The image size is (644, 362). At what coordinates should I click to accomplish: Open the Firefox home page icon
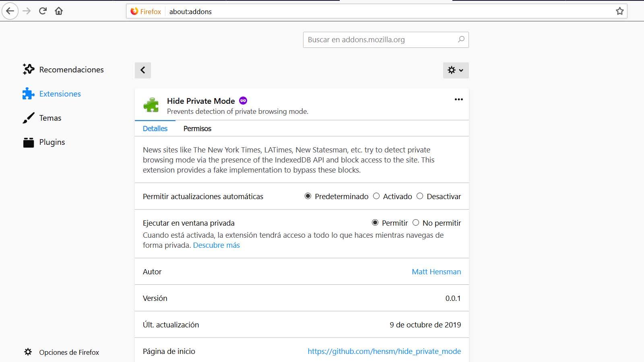59,11
